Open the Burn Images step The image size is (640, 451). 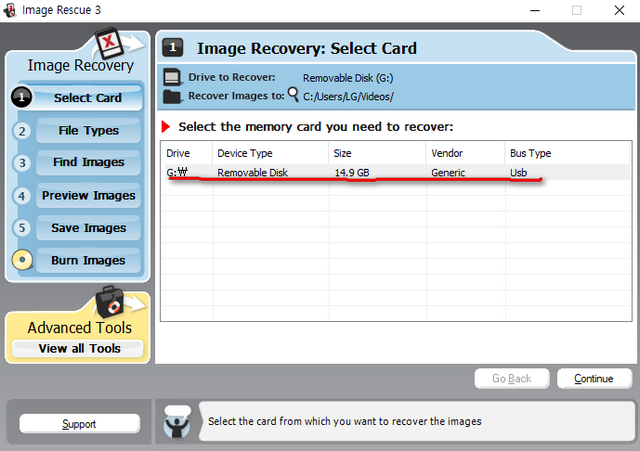[89, 260]
